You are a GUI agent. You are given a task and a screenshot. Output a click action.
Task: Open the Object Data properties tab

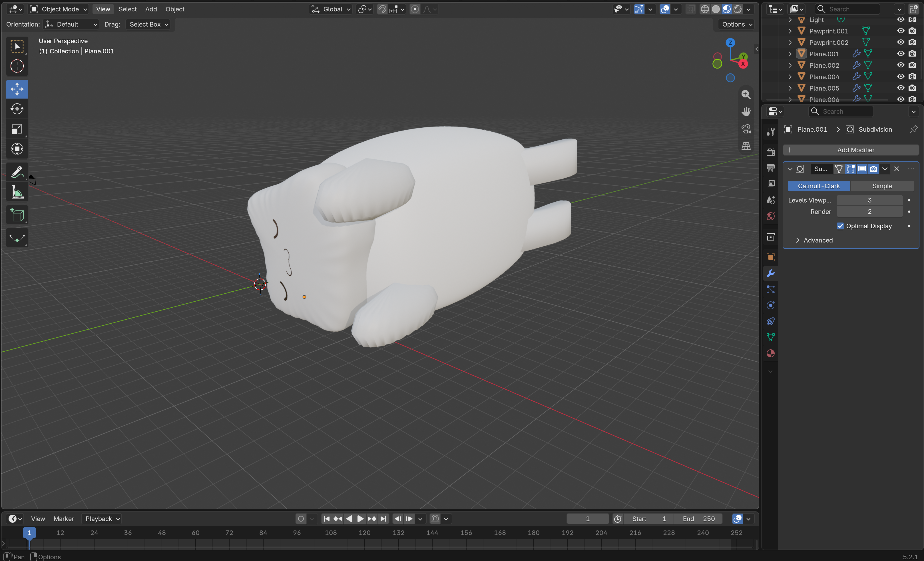(771, 337)
